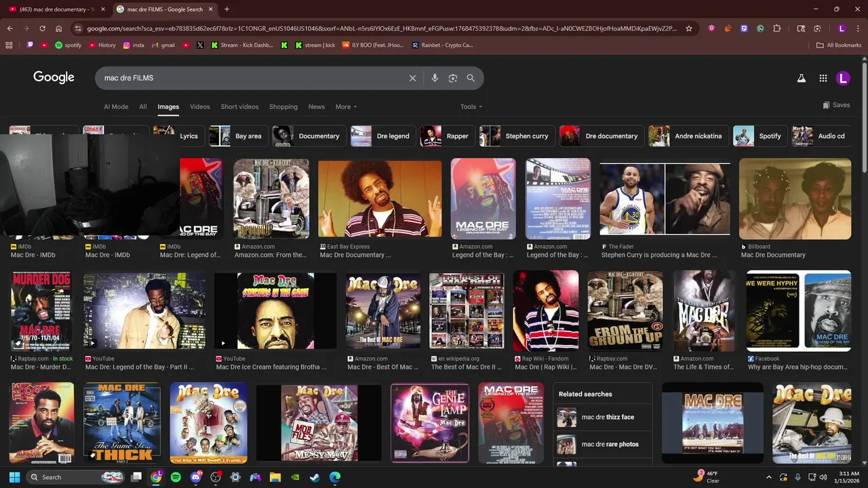Open Google Lens image search icon
The image size is (868, 488).
453,78
